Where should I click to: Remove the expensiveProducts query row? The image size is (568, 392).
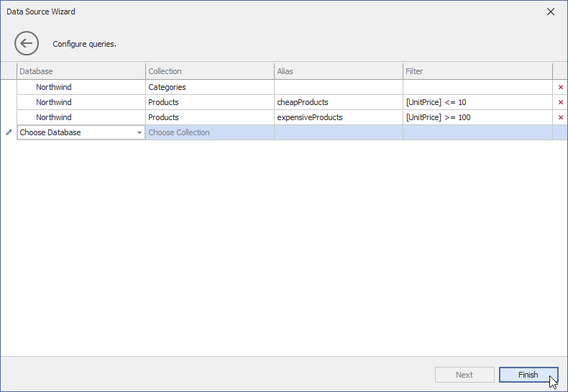tap(560, 117)
